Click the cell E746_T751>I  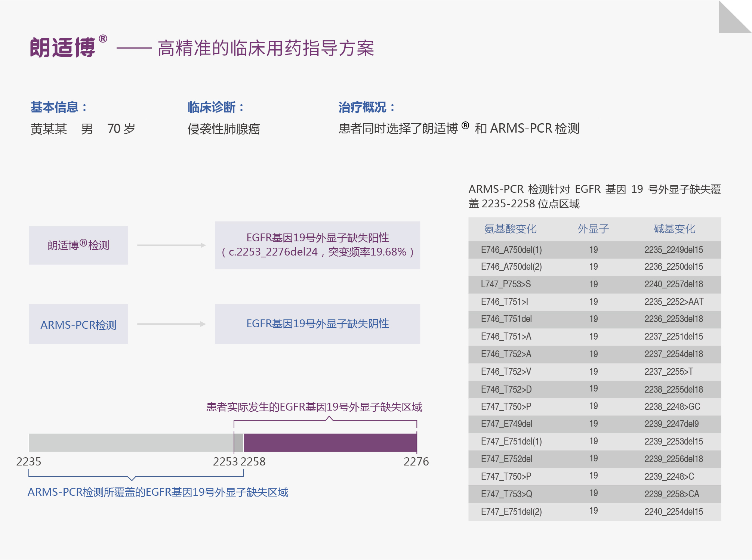pos(505,301)
